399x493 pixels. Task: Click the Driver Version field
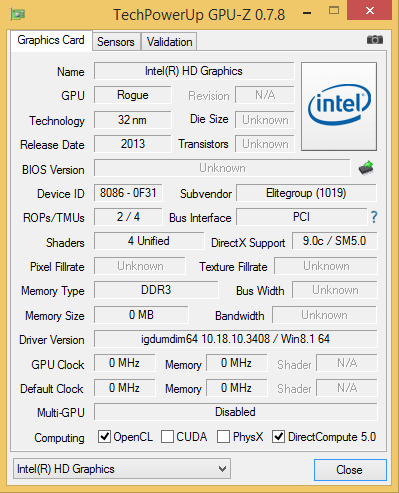pyautogui.click(x=236, y=339)
